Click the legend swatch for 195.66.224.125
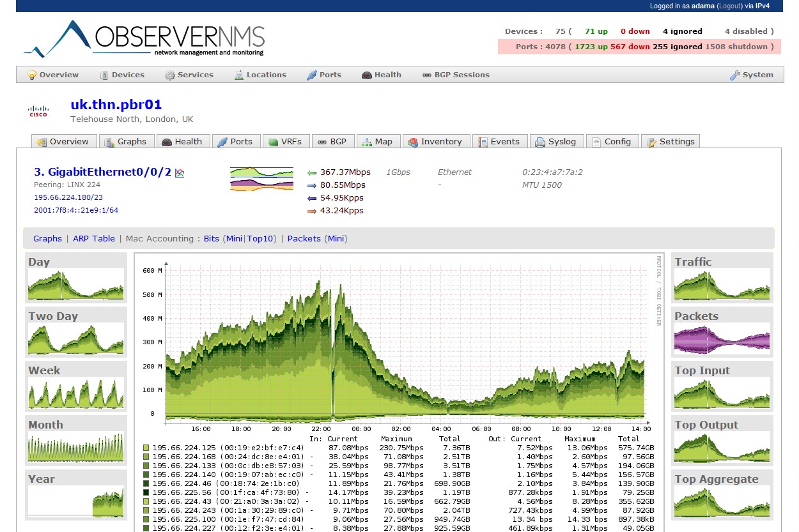Viewport: 799px width, 532px height. (x=146, y=448)
